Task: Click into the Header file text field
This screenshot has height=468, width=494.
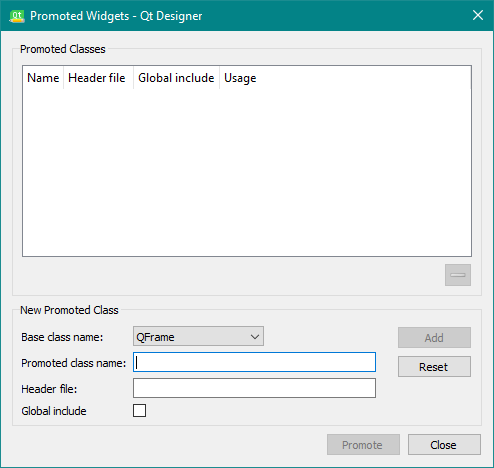Action: (x=254, y=388)
